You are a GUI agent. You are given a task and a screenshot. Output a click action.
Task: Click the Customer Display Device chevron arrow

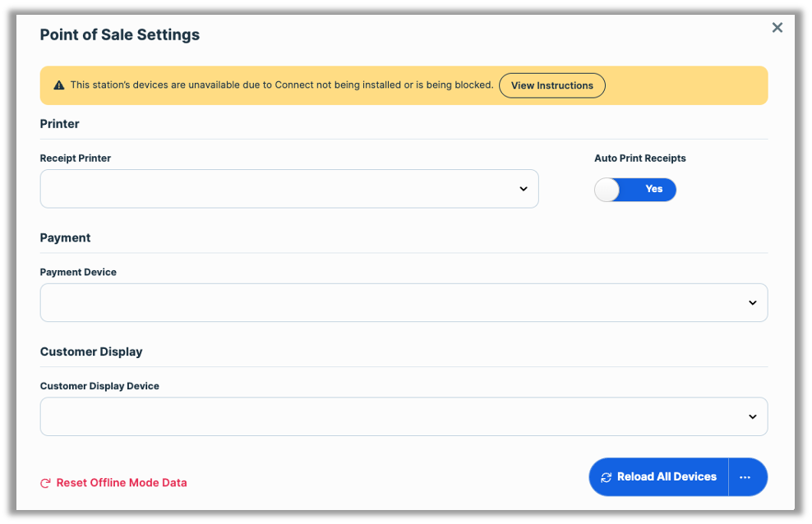pyautogui.click(x=752, y=417)
